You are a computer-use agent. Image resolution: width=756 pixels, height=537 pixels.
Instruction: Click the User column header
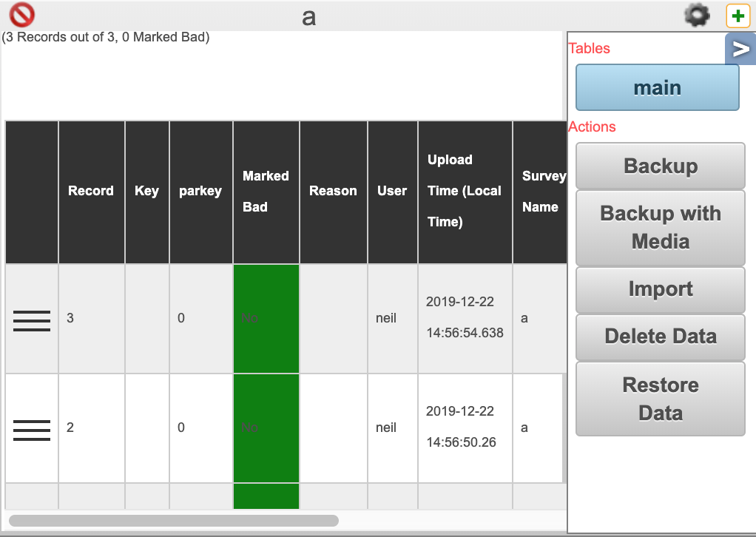click(392, 191)
